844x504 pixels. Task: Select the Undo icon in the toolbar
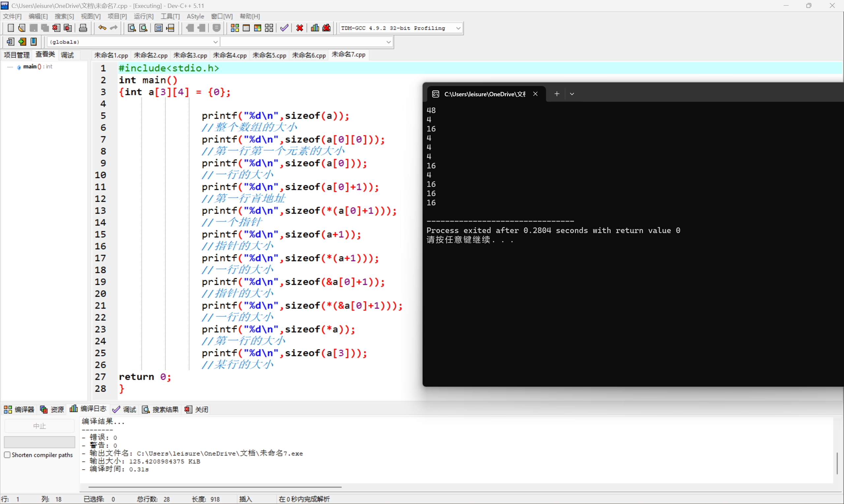click(102, 28)
